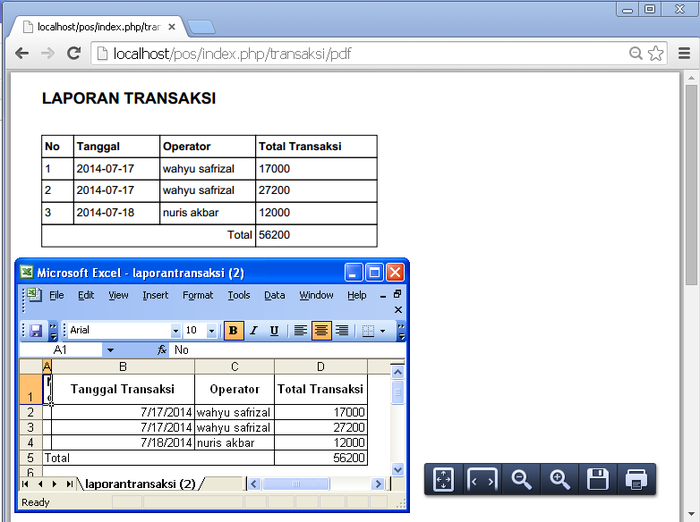The width and height of the screenshot is (700, 522).
Task: Open the Excel Window menu
Action: point(316,295)
